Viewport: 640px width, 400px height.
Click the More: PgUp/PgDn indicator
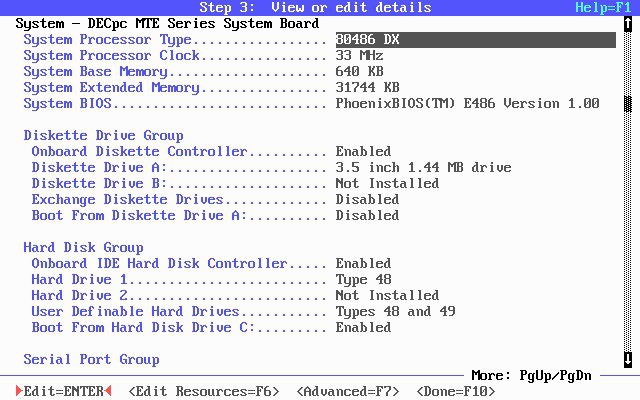click(531, 375)
